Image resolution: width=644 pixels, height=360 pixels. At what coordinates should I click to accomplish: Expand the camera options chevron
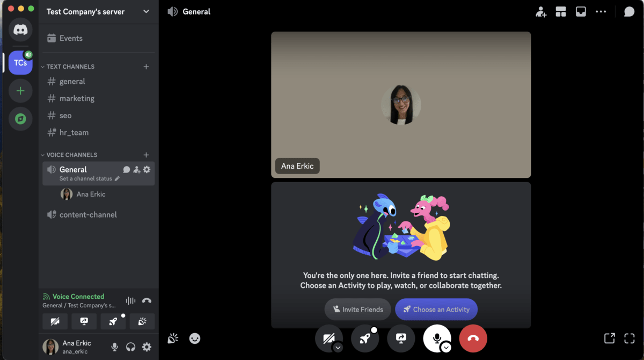(x=338, y=348)
